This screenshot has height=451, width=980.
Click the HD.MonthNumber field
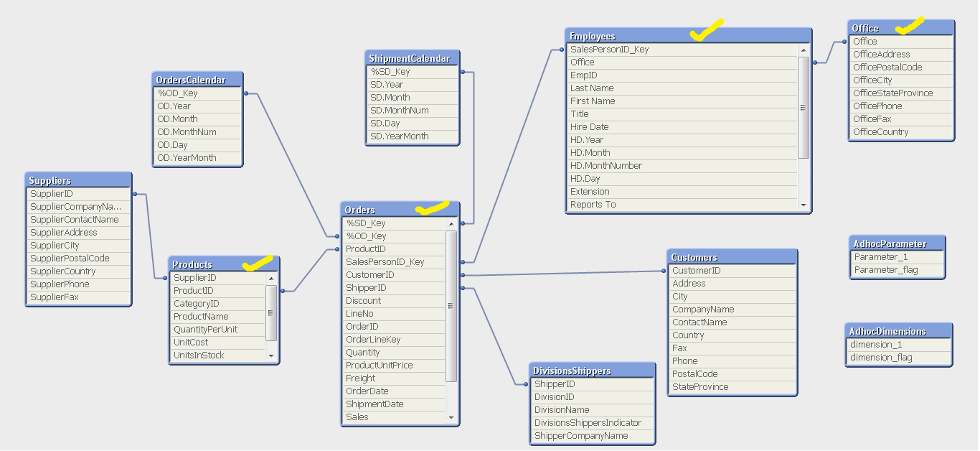click(x=682, y=165)
